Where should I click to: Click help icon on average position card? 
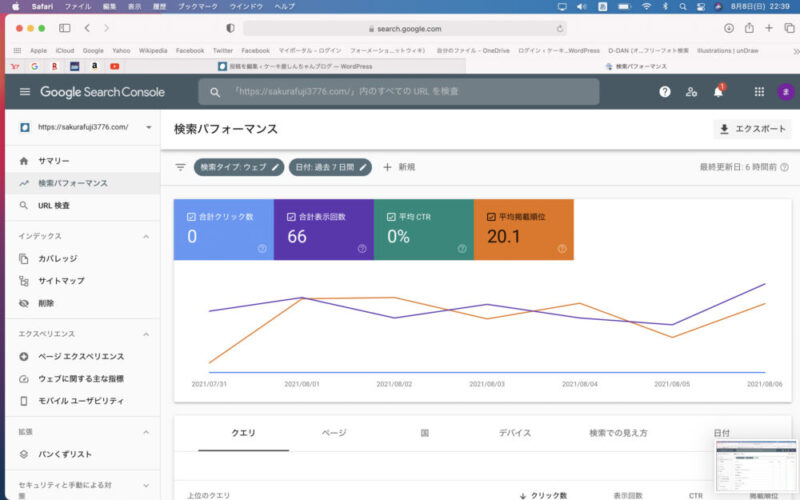coord(562,249)
